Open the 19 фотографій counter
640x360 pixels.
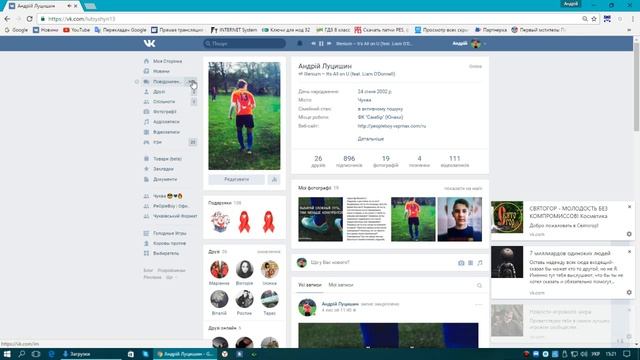click(x=386, y=161)
